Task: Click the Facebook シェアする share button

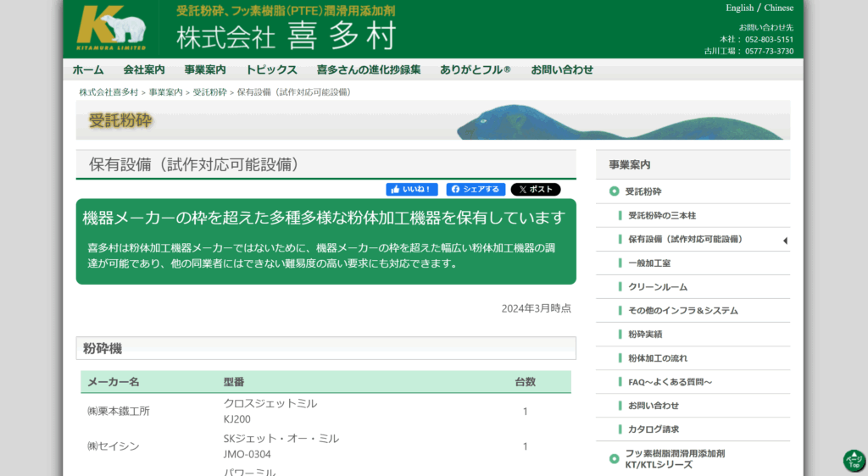Action: click(x=476, y=190)
